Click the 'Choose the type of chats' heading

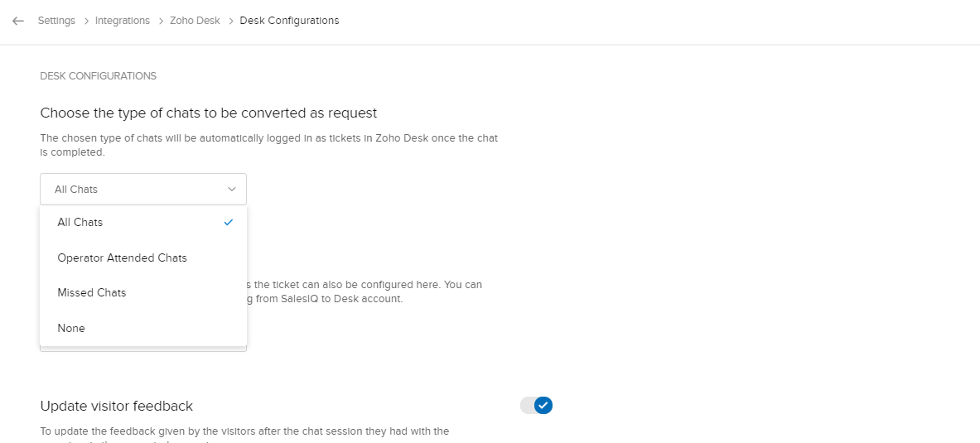tap(209, 113)
